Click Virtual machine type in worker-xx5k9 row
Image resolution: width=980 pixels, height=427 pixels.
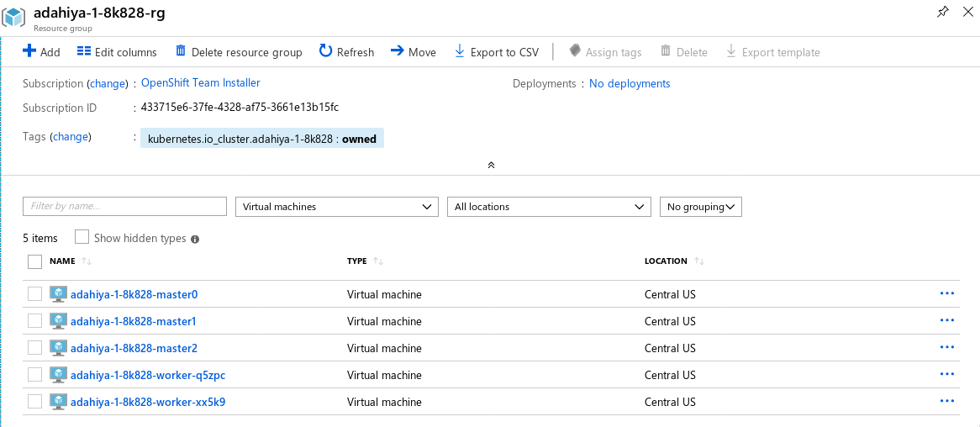[x=384, y=402]
